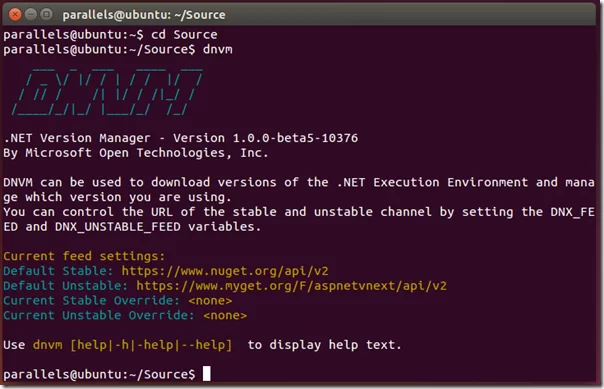Click the terminal cursor at the last prompt
This screenshot has height=389, width=604.
207,374
